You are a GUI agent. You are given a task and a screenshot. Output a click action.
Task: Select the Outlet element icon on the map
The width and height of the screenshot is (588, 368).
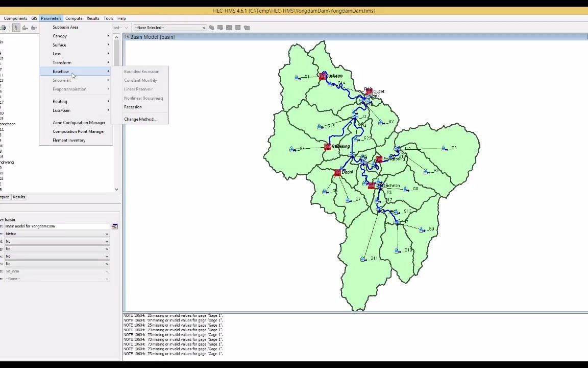click(x=369, y=91)
